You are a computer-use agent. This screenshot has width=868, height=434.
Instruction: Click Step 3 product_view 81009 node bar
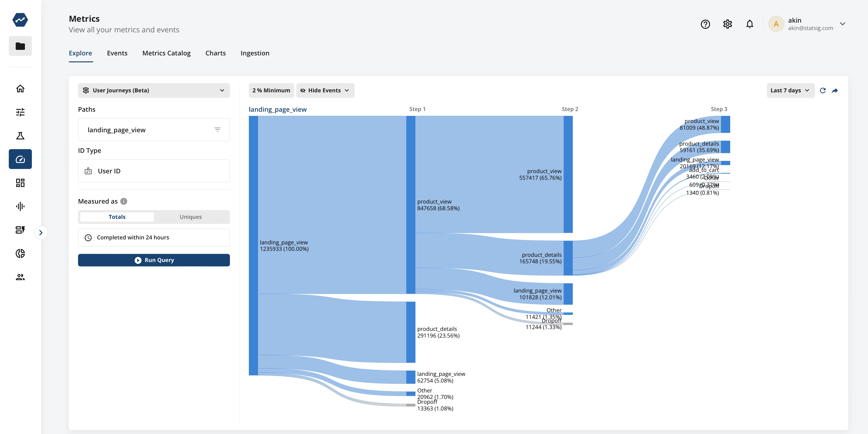(x=726, y=124)
